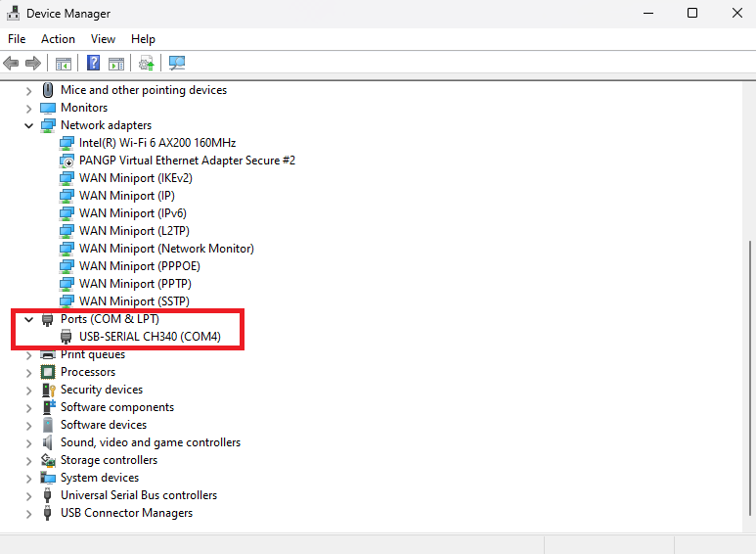The image size is (756, 554).
Task: Collapse the Network adapters category
Action: [29, 125]
